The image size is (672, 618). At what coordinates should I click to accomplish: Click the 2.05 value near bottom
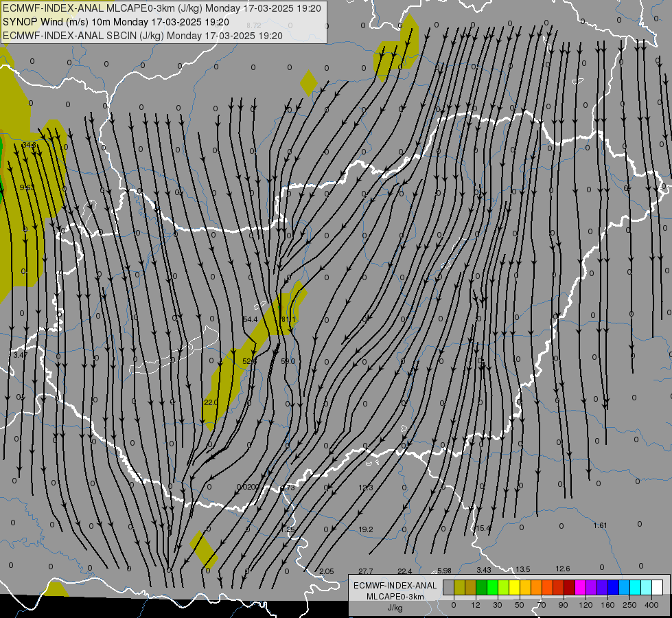point(327,571)
